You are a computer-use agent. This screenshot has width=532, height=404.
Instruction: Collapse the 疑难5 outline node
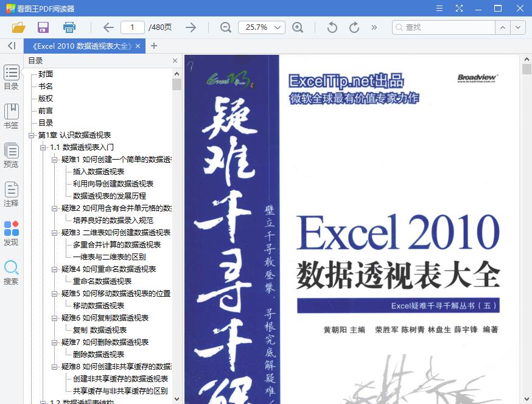click(x=54, y=294)
